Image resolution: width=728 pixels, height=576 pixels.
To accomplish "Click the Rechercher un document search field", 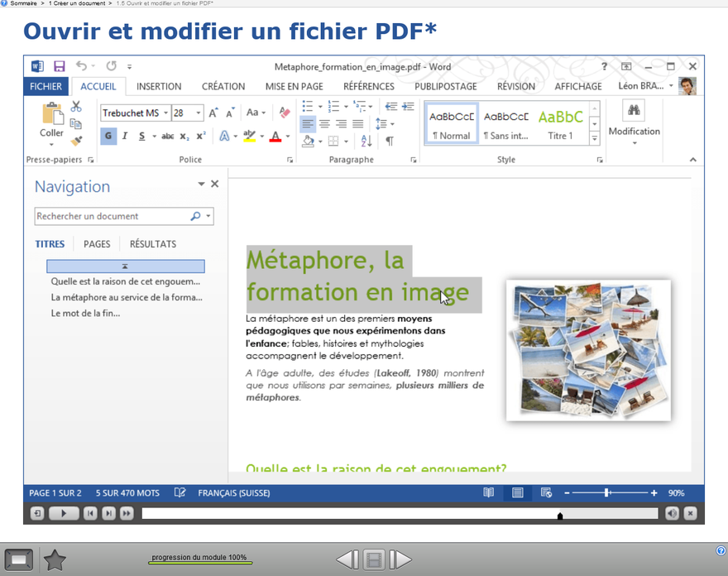I will 112,216.
